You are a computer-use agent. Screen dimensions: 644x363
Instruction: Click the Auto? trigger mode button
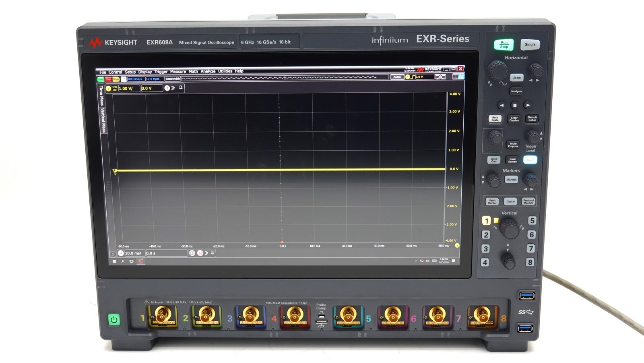[x=397, y=77]
